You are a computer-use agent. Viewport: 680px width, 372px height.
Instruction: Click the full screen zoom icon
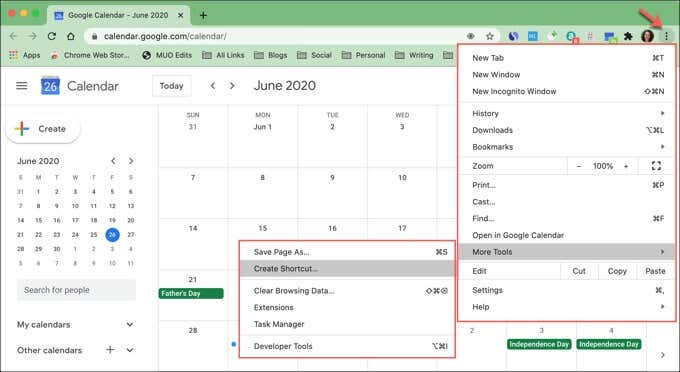click(656, 166)
